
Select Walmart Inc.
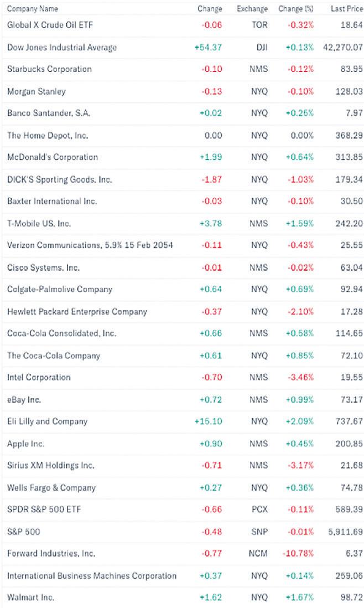31,598
